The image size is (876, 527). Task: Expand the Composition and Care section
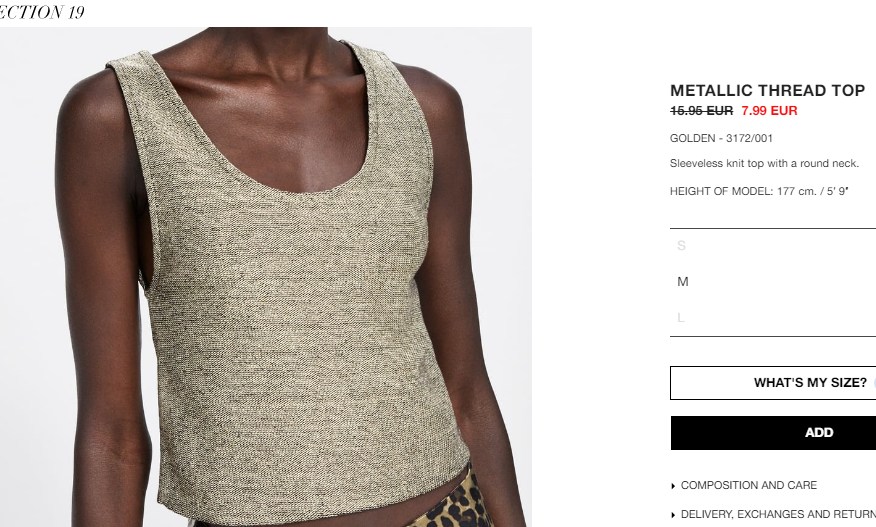coord(749,486)
